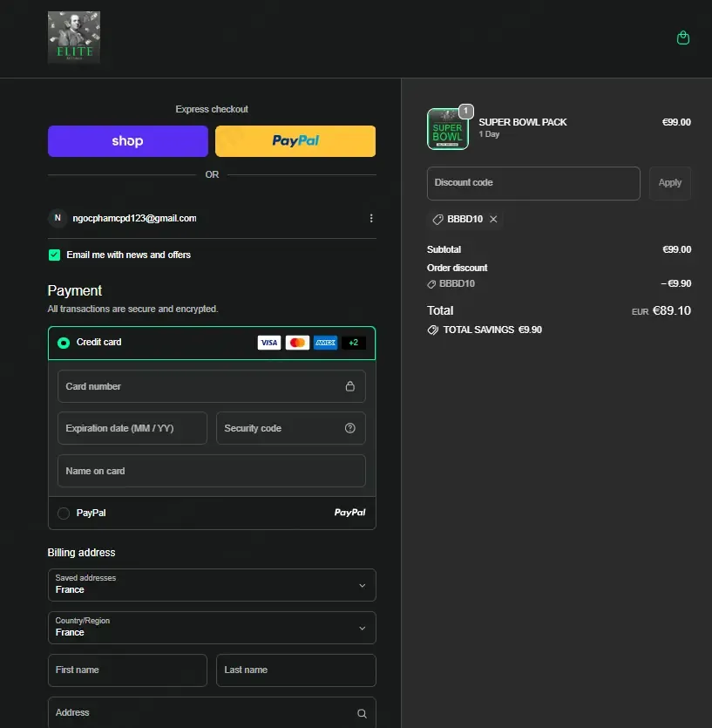Viewport: 712px width, 728px height.
Task: Select the Credit card payment option
Action: tap(64, 343)
